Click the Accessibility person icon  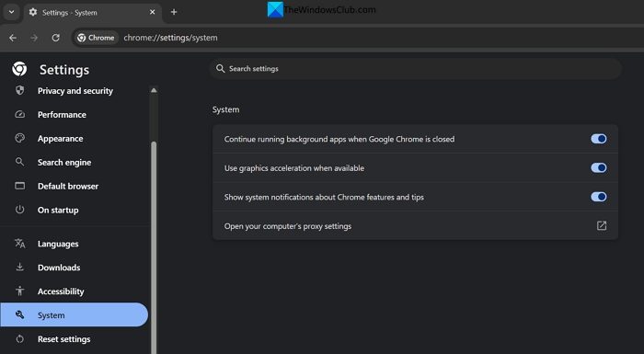click(19, 291)
